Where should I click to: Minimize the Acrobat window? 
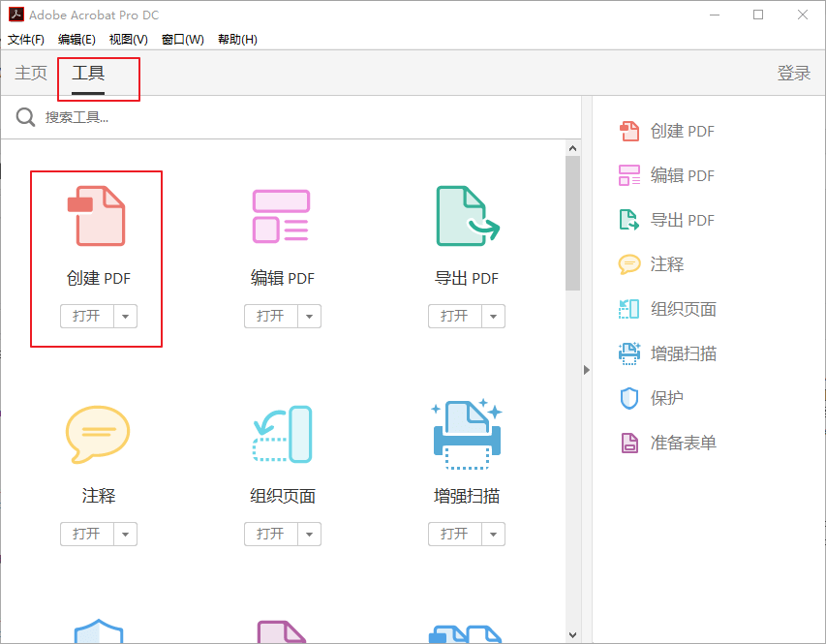[715, 15]
